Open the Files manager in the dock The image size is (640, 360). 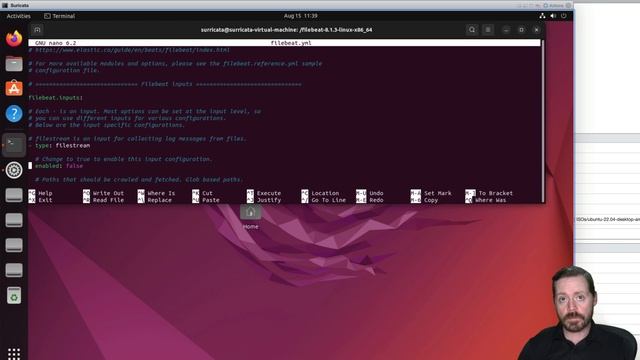click(14, 64)
